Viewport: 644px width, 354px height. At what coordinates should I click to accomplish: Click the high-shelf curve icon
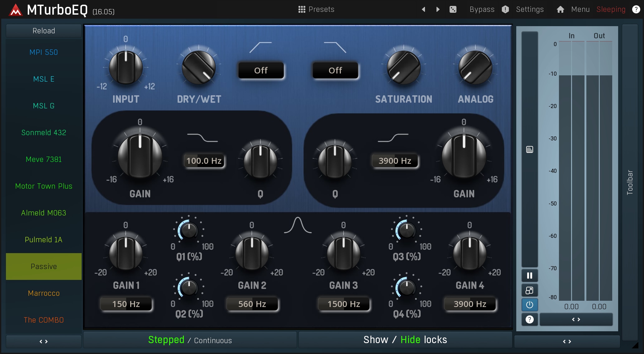point(393,138)
